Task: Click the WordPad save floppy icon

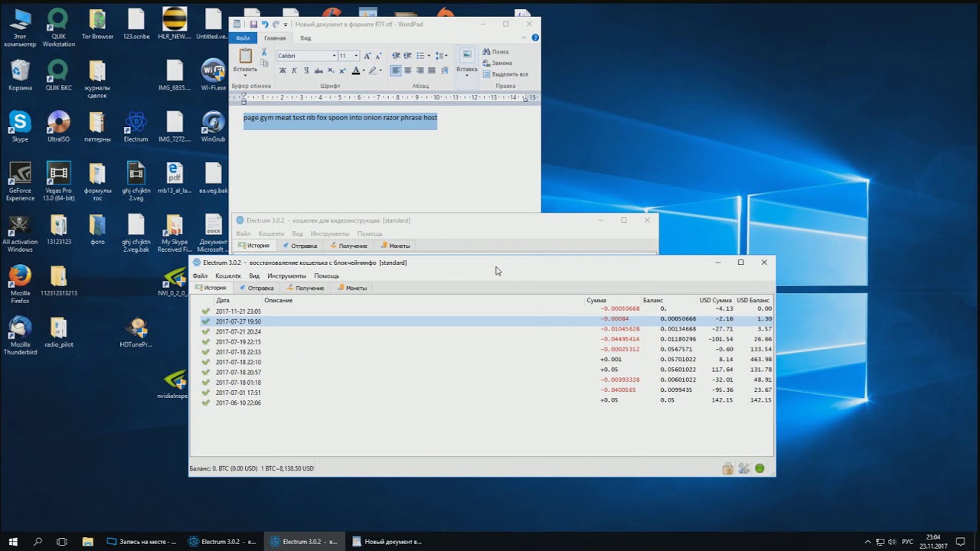Action: [253, 24]
